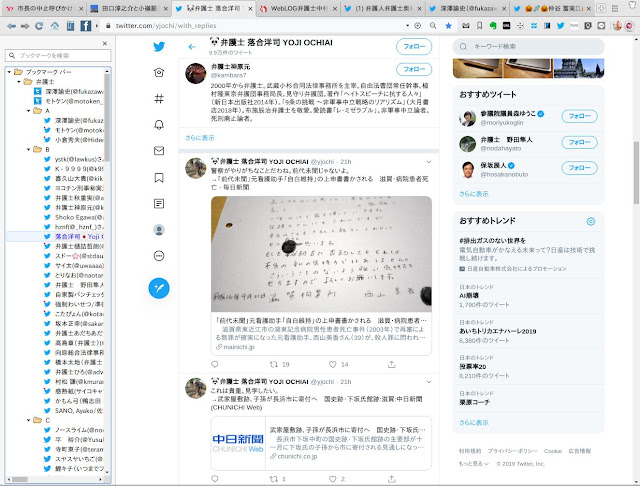Screen dimensions: 640x486
Task: Reply to the Mainichi news tweet
Action: point(215,364)
